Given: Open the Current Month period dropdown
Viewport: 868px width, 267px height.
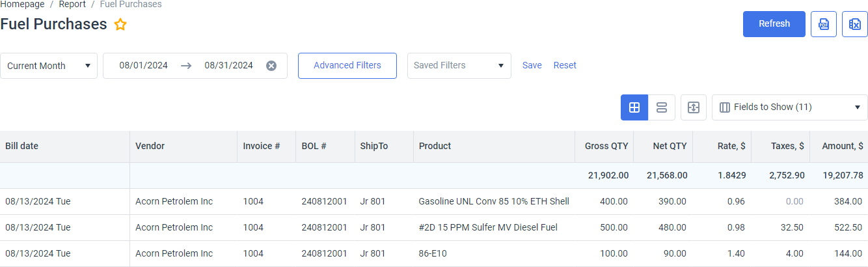Looking at the screenshot, I should [x=49, y=66].
